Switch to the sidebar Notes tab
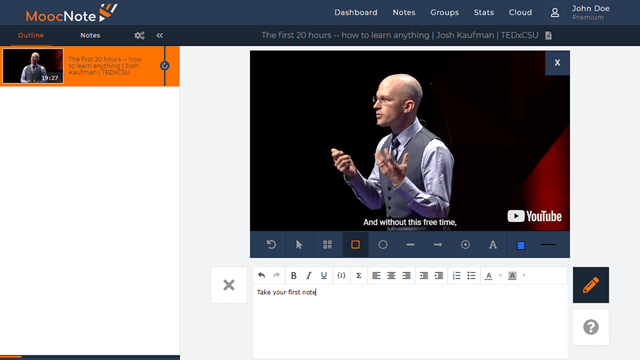The image size is (640, 360). point(90,35)
